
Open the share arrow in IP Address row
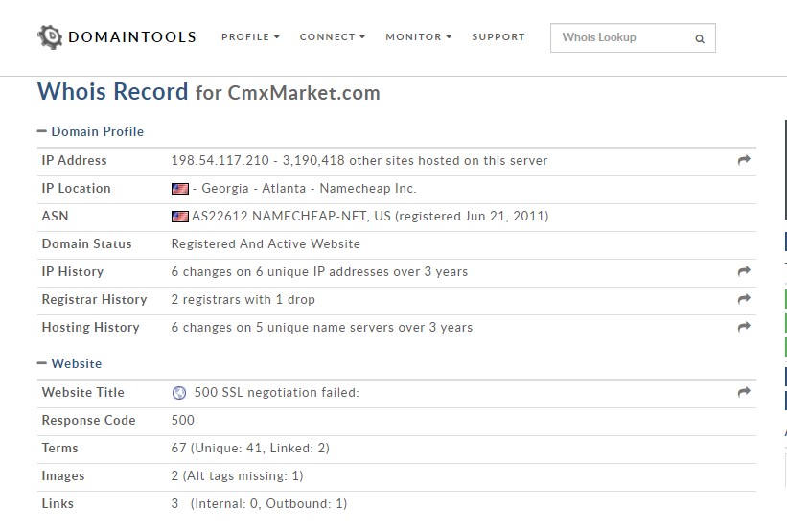coord(744,160)
